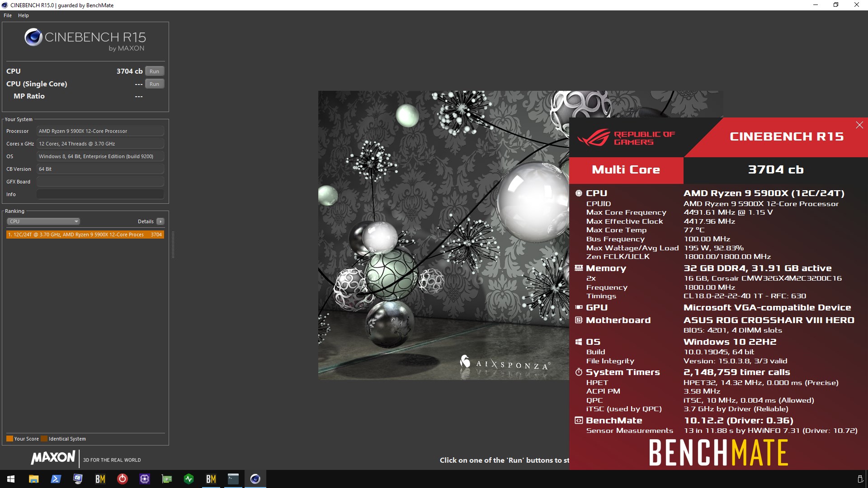Open the green pulse monitor taskbar icon
Image resolution: width=868 pixels, height=488 pixels.
pyautogui.click(x=189, y=479)
